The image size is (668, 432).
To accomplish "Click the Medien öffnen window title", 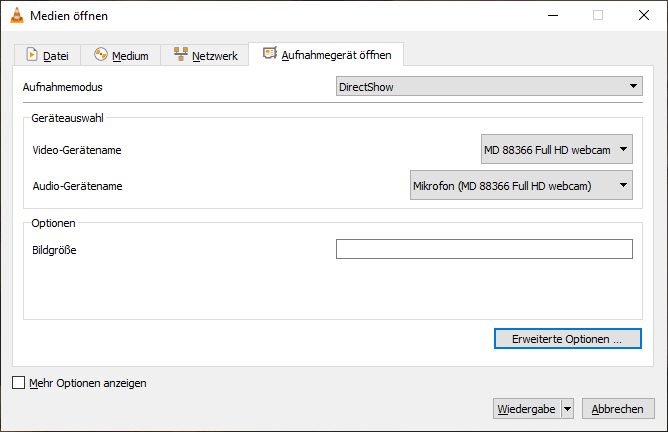I will [69, 16].
